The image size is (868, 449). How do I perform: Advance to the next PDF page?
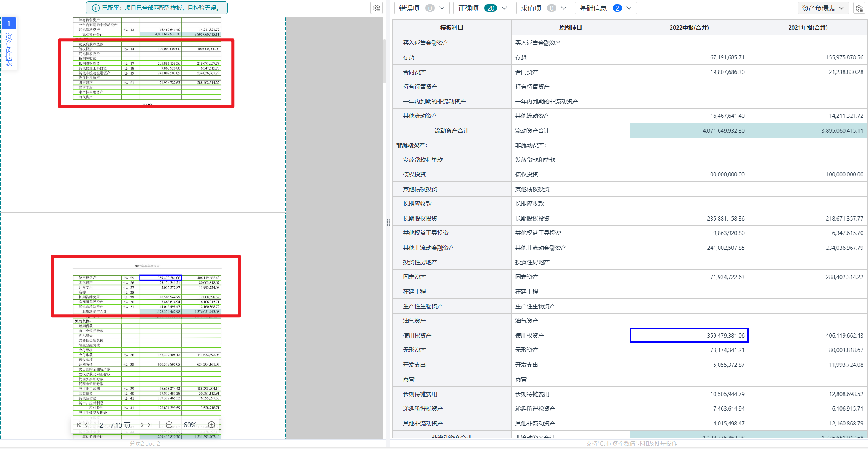tap(142, 425)
